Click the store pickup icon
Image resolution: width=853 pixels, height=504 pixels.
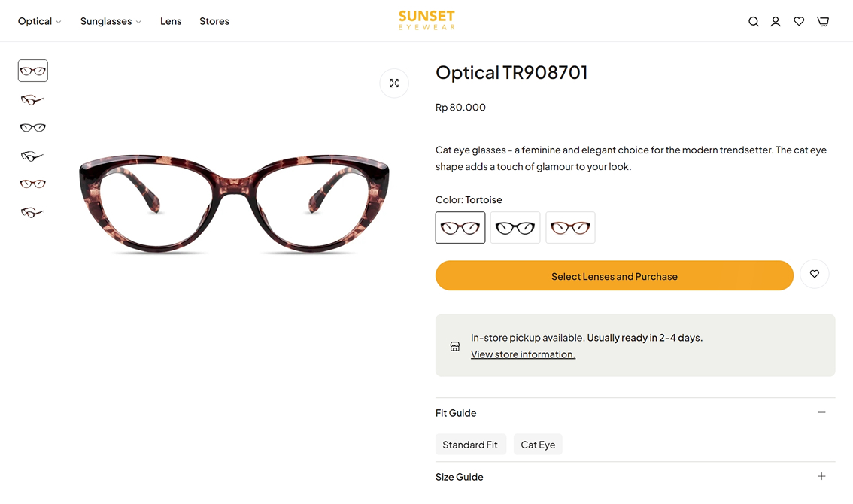[455, 347]
